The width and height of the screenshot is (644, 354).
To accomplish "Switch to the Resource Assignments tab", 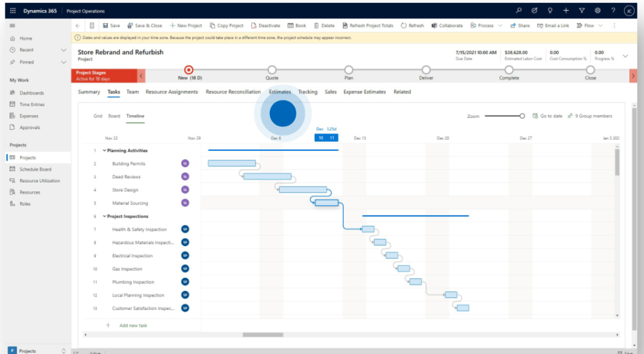I will coord(172,92).
